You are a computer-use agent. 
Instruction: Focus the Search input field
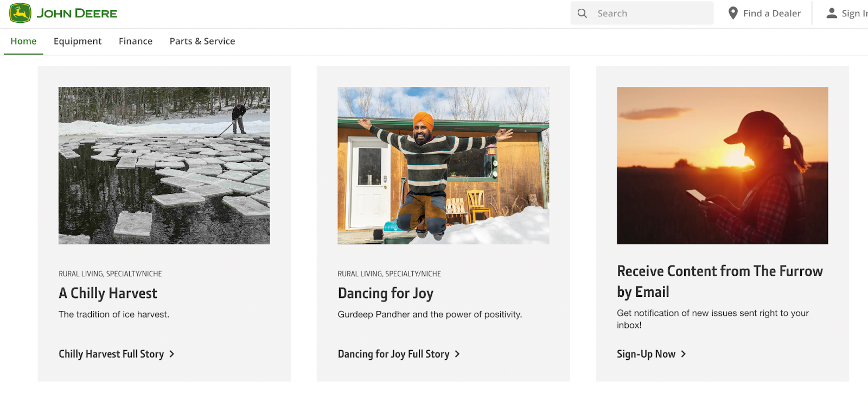(651, 14)
